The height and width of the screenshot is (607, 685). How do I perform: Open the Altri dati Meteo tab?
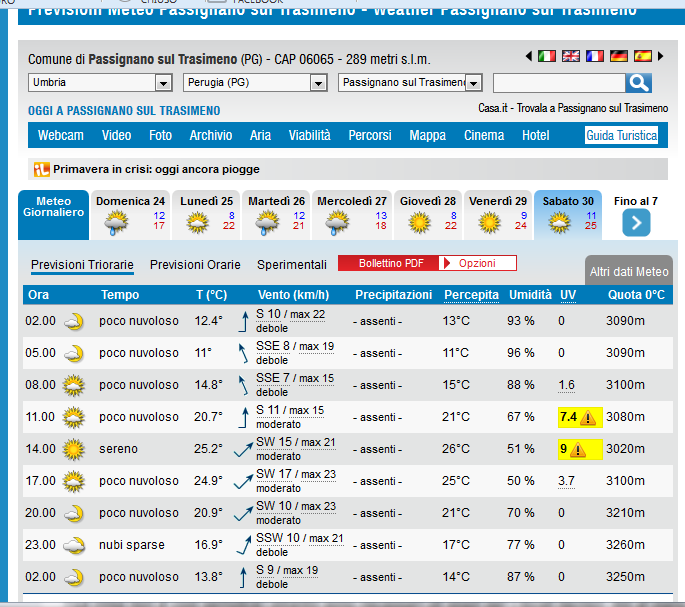click(x=629, y=271)
